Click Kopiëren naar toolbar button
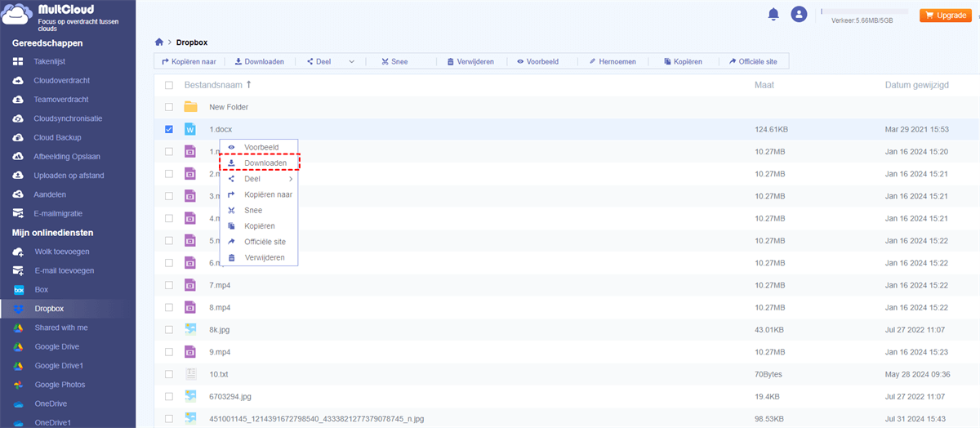The image size is (980, 428). point(189,61)
